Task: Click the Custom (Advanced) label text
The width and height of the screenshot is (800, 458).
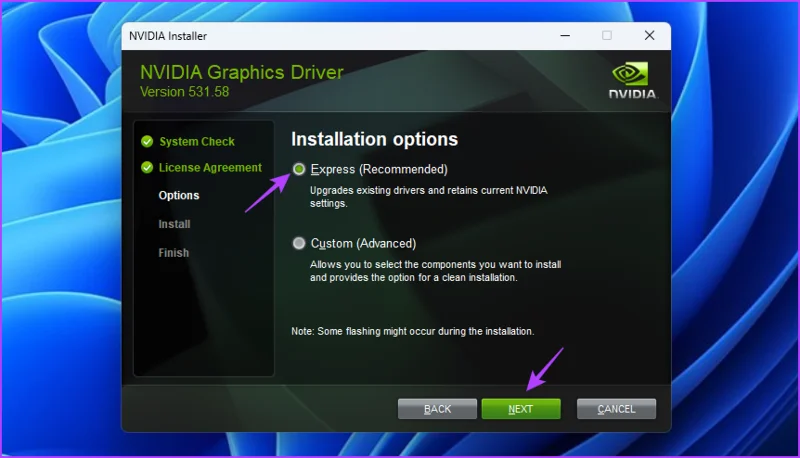Action: (x=363, y=243)
